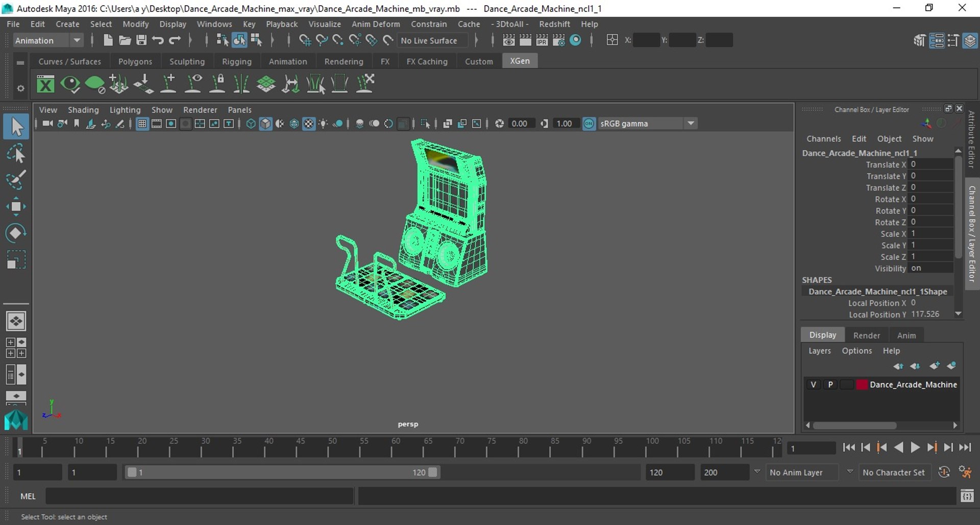The width and height of the screenshot is (980, 525).
Task: Open the Animation menu set dropdown
Action: coord(77,40)
